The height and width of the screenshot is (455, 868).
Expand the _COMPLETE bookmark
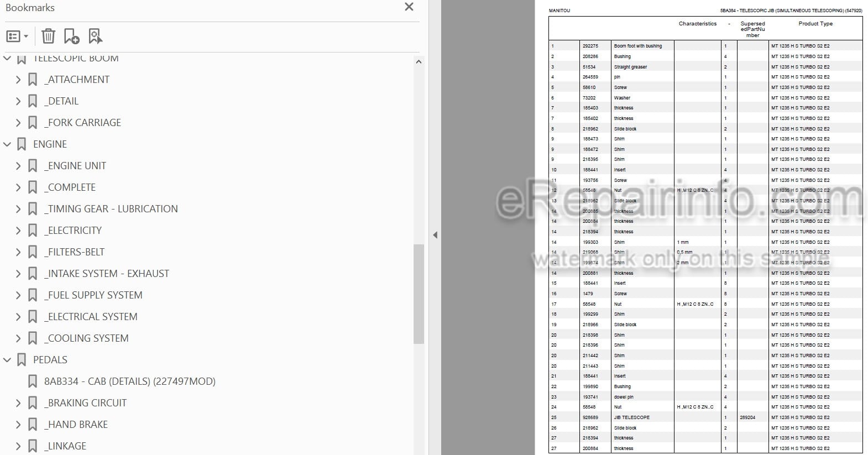click(x=18, y=187)
